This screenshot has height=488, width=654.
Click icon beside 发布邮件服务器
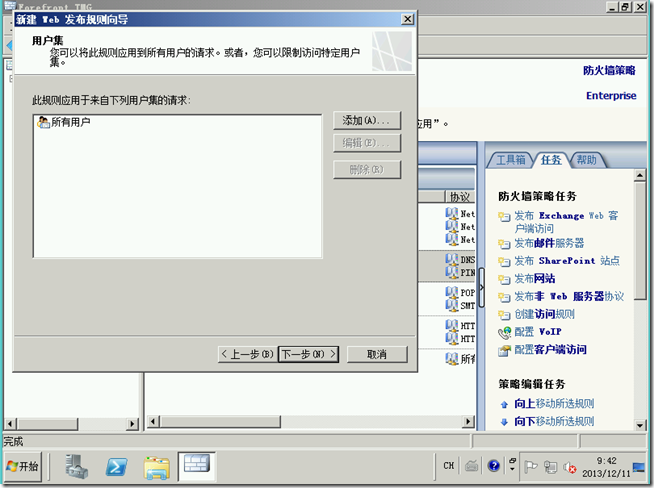[504, 244]
